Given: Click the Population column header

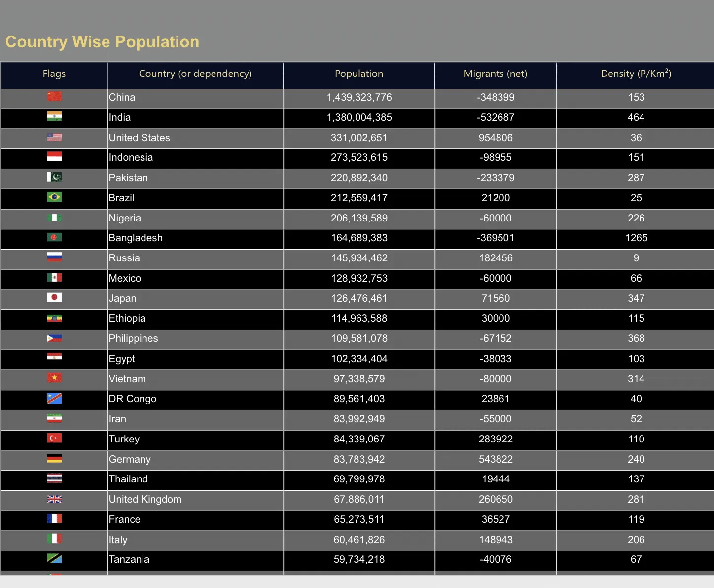Looking at the screenshot, I should [x=359, y=74].
